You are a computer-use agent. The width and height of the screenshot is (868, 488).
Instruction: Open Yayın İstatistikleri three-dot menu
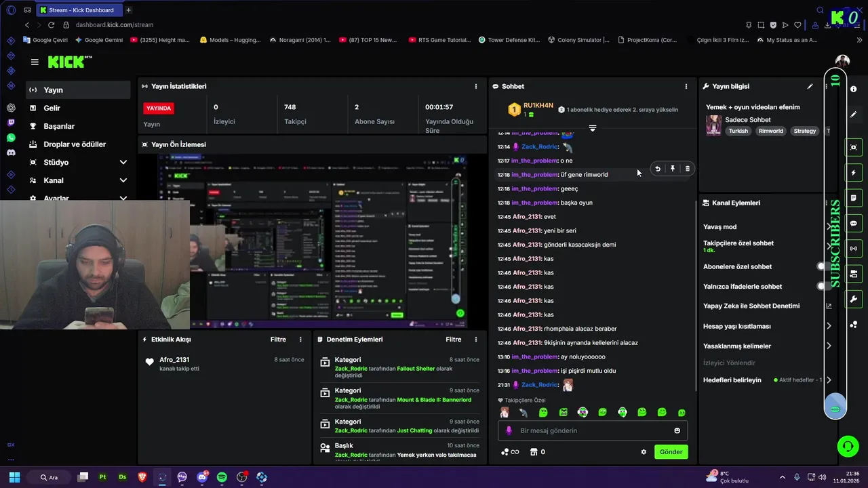click(x=475, y=87)
